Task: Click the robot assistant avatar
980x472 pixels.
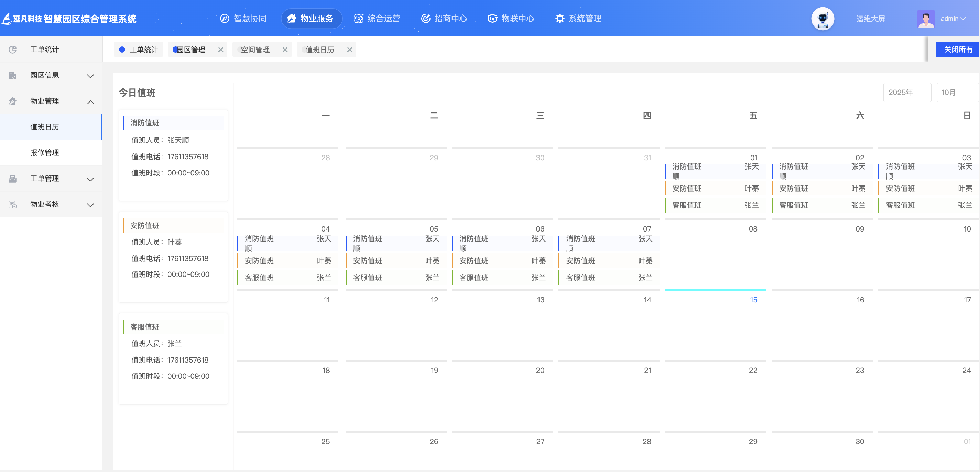Action: point(823,18)
